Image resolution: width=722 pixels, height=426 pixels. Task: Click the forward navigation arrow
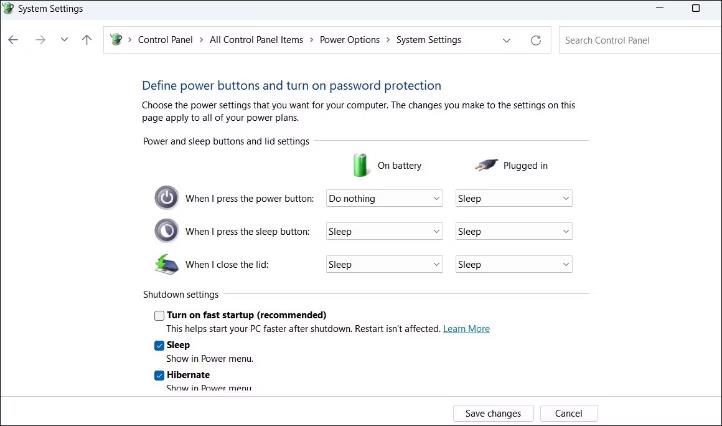pyautogui.click(x=41, y=40)
